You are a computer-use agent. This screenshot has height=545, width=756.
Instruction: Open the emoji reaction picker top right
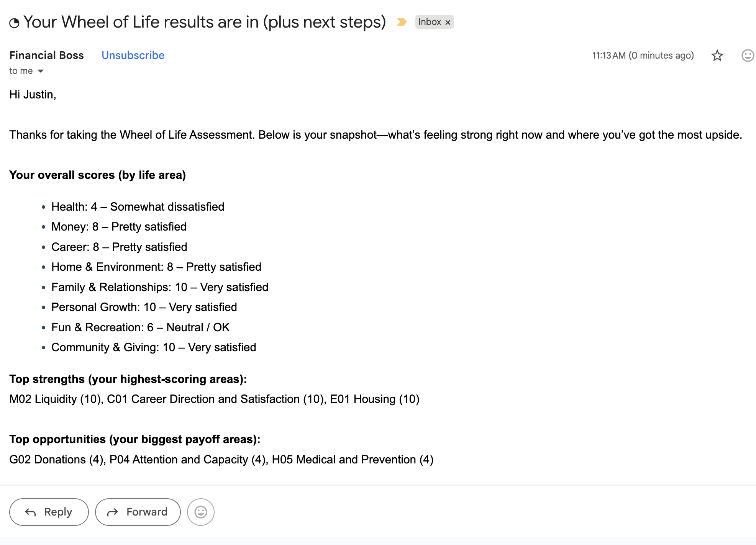pos(748,56)
